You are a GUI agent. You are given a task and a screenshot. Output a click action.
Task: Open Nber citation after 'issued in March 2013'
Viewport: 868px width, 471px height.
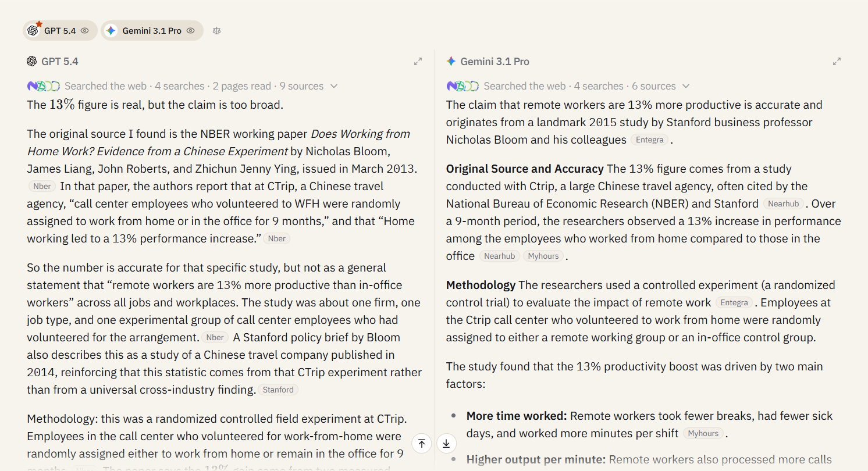click(x=42, y=187)
